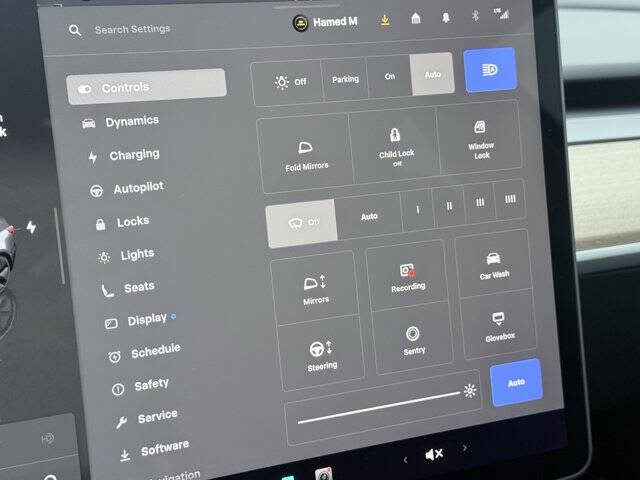Open the notifications bell icon
The height and width of the screenshot is (480, 640).
click(x=446, y=18)
